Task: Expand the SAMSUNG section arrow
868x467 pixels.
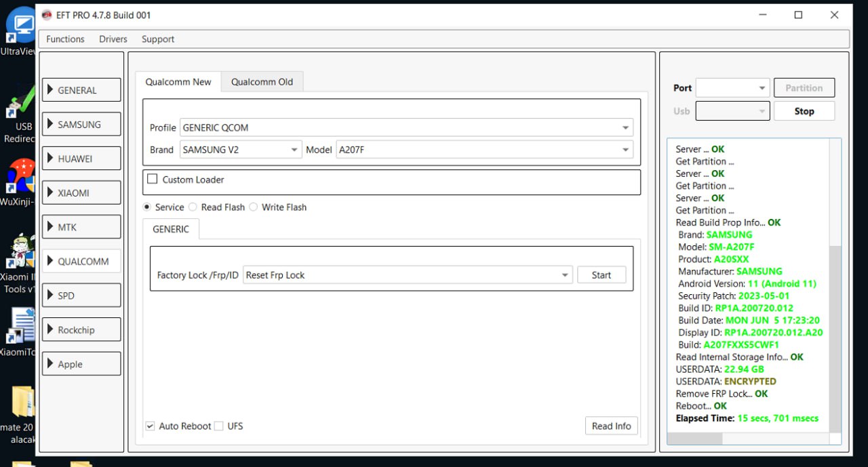Action: pyautogui.click(x=50, y=124)
